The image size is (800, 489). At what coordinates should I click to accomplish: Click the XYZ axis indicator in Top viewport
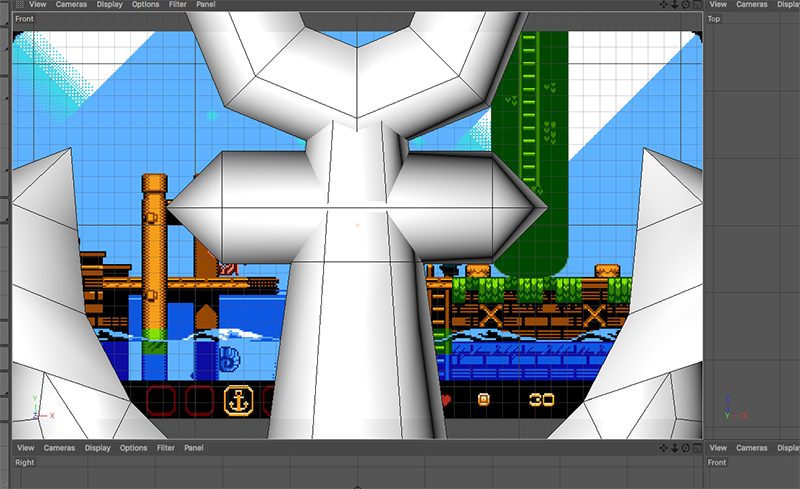pyautogui.click(x=735, y=407)
